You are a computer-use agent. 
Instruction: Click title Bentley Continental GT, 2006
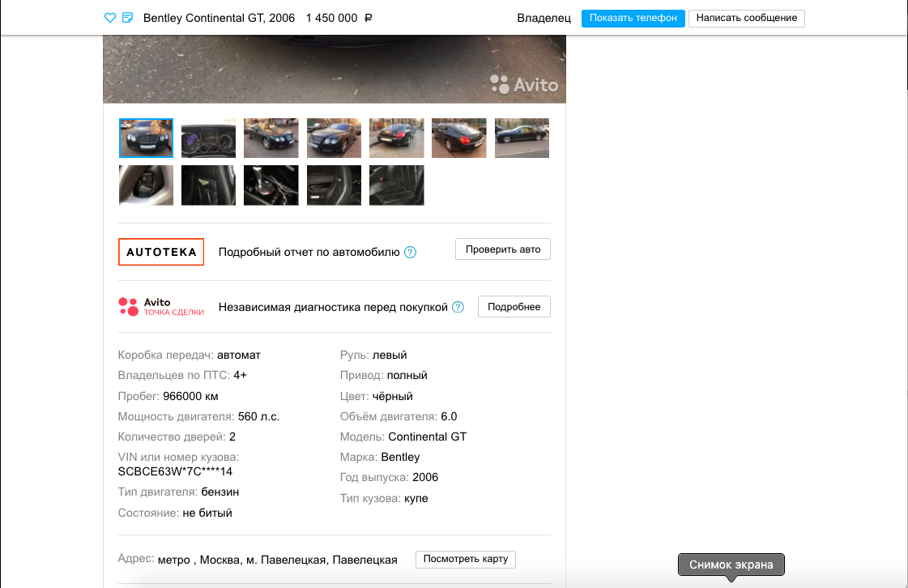(x=219, y=18)
